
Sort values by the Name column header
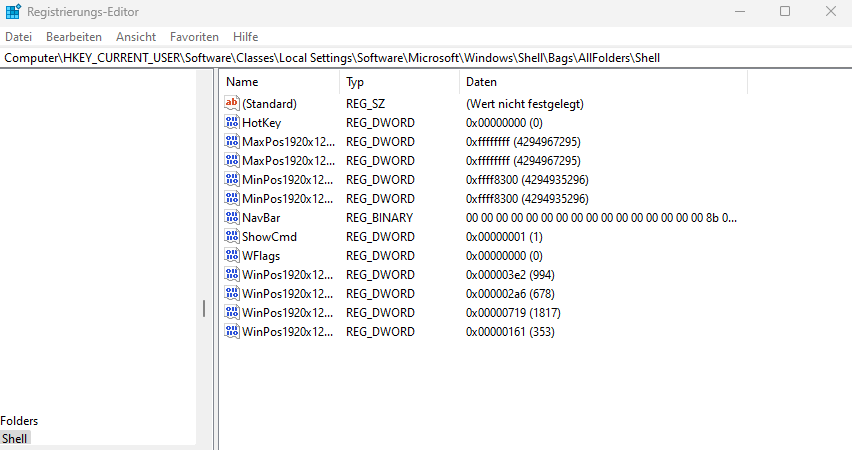click(x=280, y=82)
